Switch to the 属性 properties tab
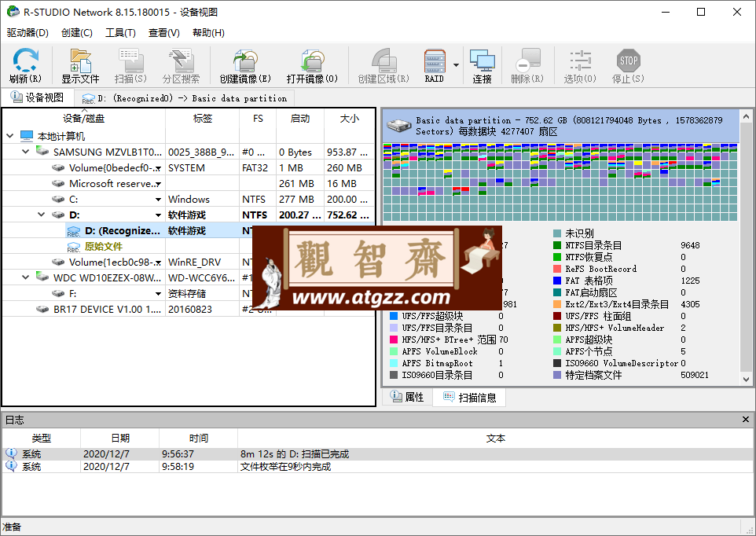This screenshot has height=536, width=756. click(x=407, y=397)
